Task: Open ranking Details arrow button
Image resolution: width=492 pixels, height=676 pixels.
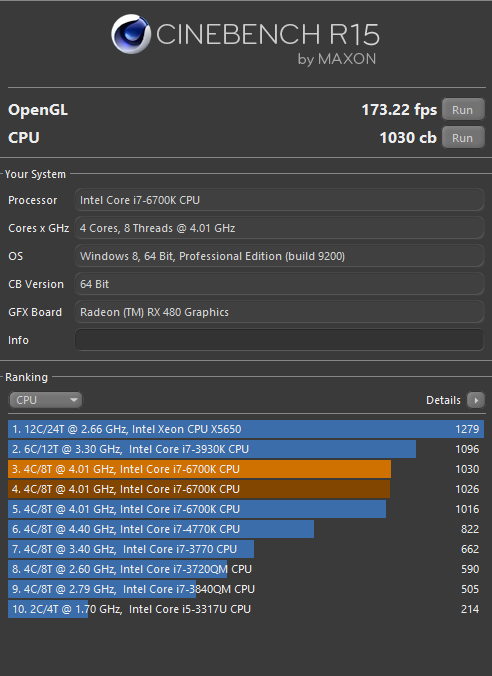Action: click(x=476, y=400)
